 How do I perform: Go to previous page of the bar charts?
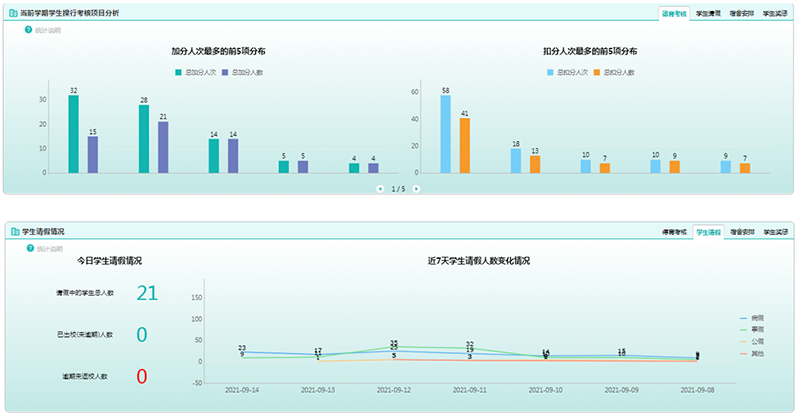379,188
